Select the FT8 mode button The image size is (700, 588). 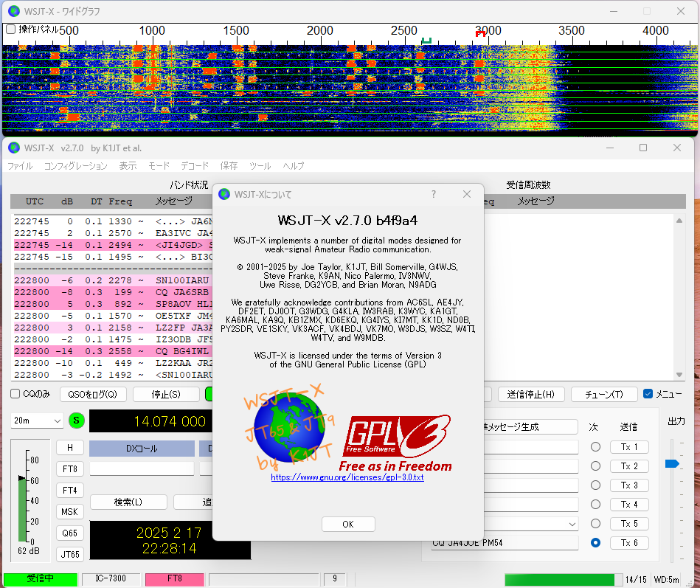(70, 469)
